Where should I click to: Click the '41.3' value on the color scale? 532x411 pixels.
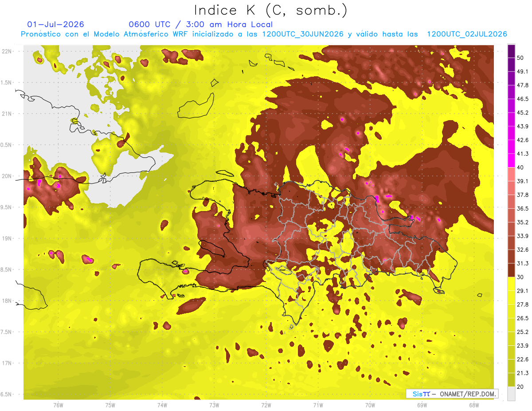[523, 154]
